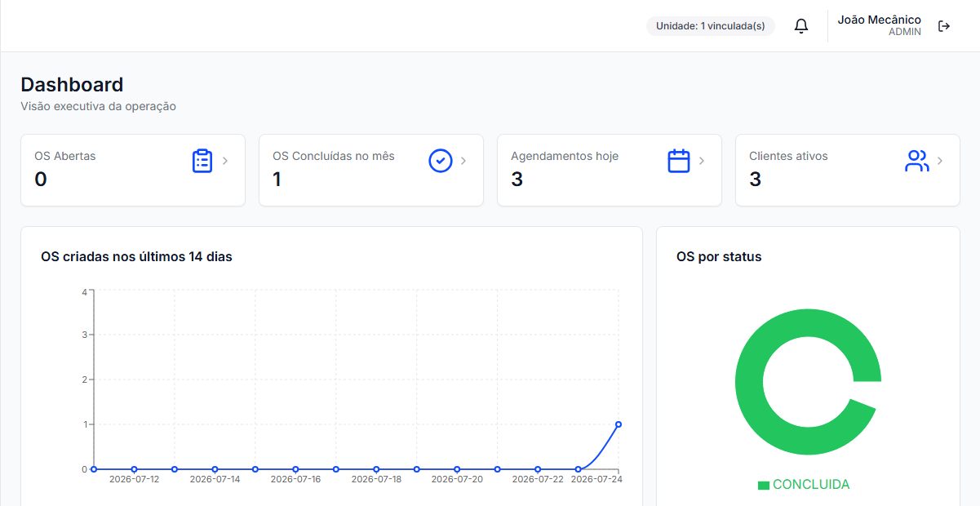
Task: Click the 2026-07-24 x-axis label
Action: coord(596,480)
